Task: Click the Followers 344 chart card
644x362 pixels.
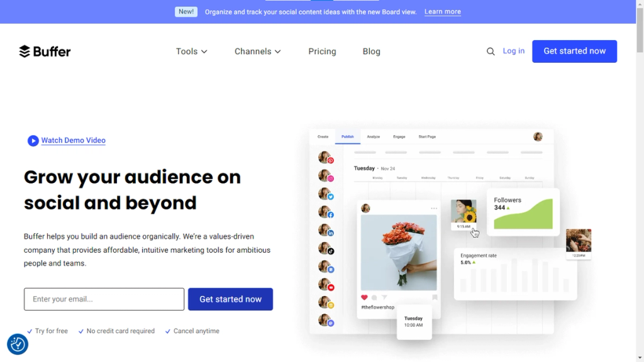Action: pos(523,212)
